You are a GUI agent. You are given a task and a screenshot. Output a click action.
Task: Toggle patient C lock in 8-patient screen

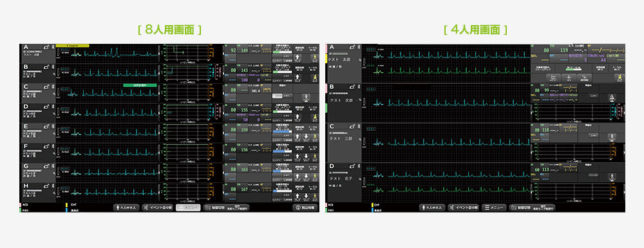click(46, 86)
